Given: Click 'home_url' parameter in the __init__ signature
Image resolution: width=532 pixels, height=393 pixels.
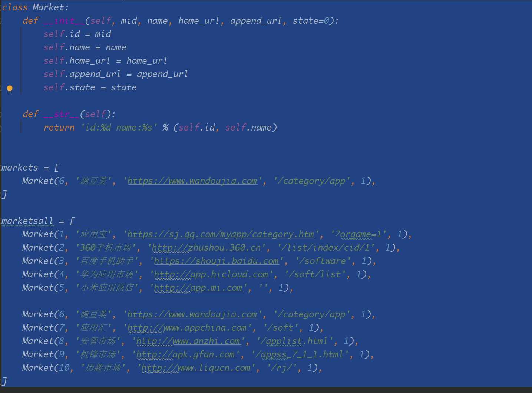Looking at the screenshot, I should pyautogui.click(x=199, y=21).
